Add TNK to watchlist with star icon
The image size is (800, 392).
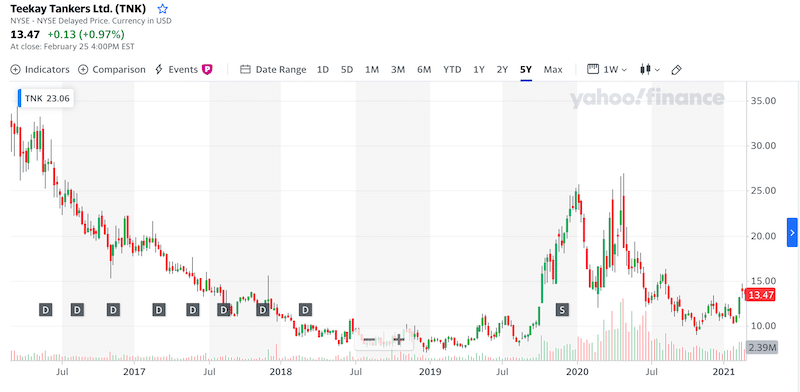click(x=162, y=9)
